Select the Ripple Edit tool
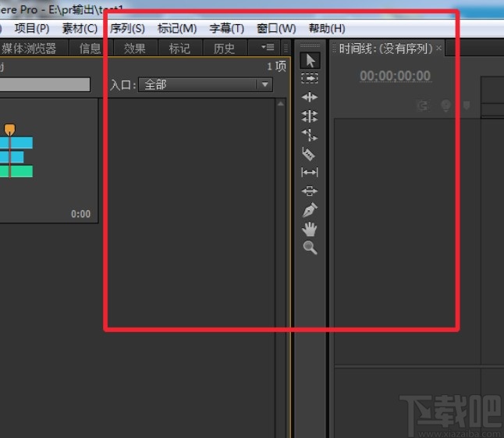This screenshot has width=504, height=438. 310,97
